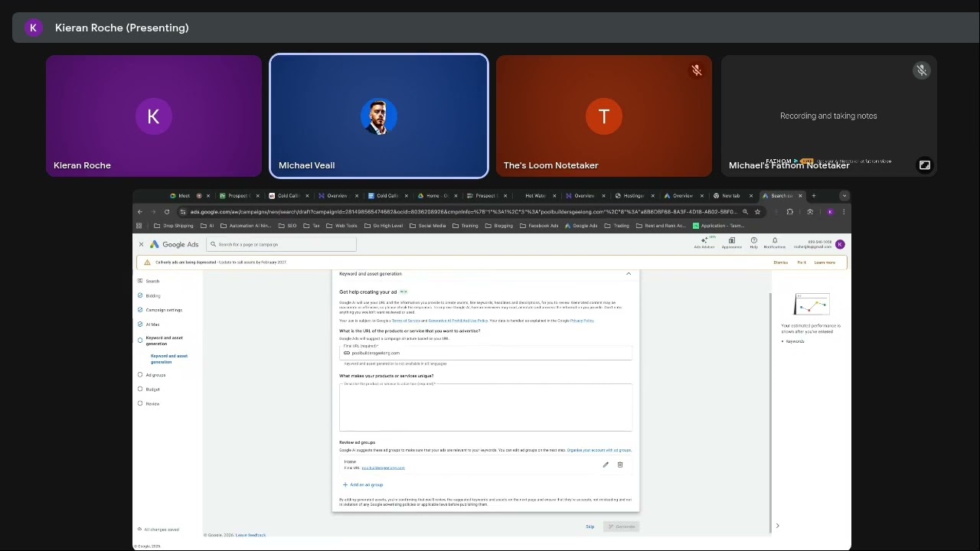This screenshot has width=980, height=551.
Task: Open the Chrome three-dot menu
Action: [844, 212]
